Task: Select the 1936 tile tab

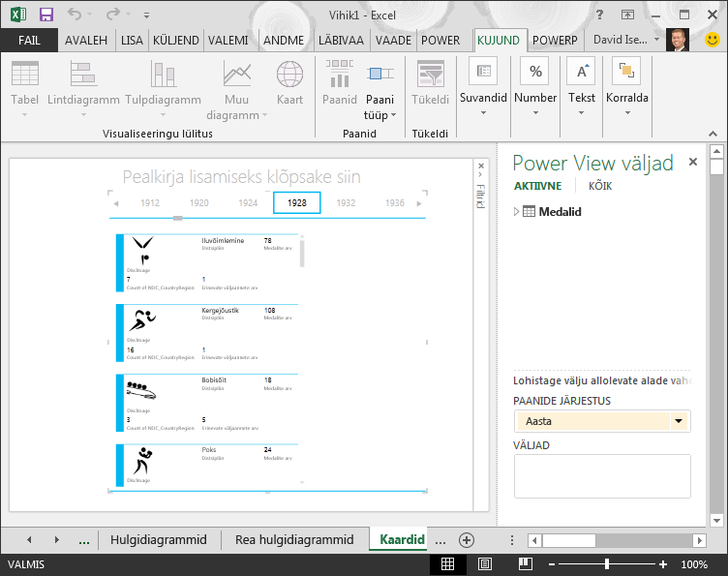Action: click(x=395, y=203)
